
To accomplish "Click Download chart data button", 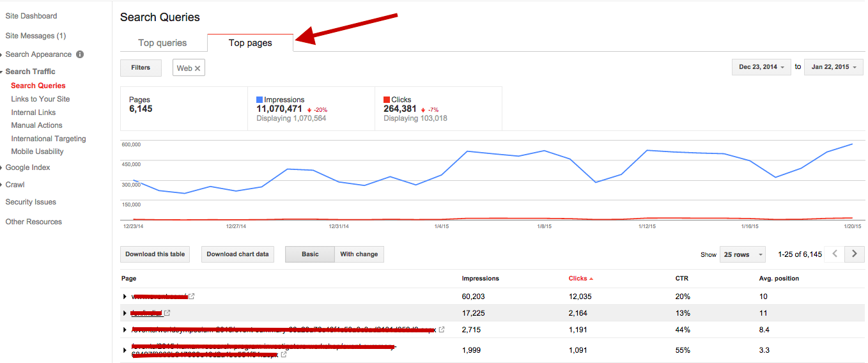I will [238, 254].
